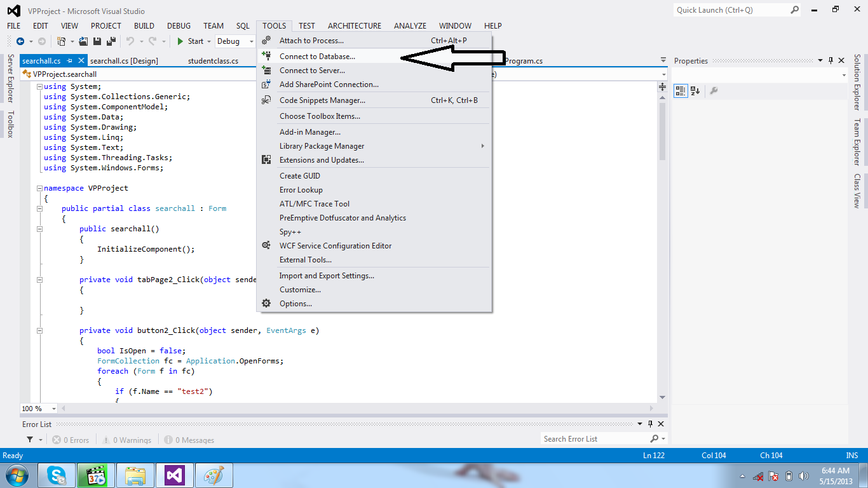Click the Connect to Database plug icon
Screen dimensions: 868x488
coord(266,56)
